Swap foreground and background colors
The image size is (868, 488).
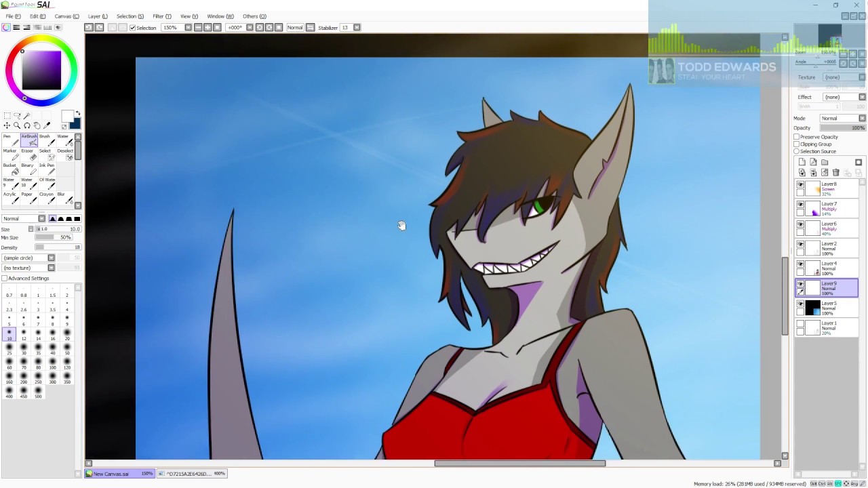point(78,113)
